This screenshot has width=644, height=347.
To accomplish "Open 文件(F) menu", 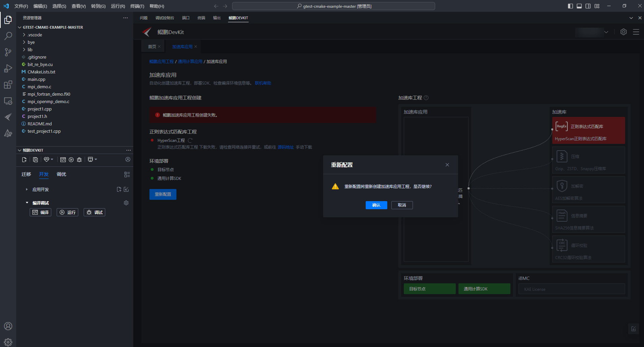I will [x=21, y=6].
